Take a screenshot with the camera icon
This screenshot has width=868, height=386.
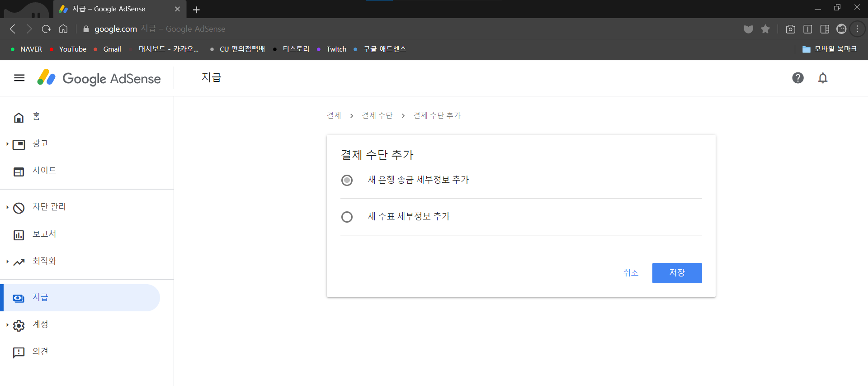(790, 29)
